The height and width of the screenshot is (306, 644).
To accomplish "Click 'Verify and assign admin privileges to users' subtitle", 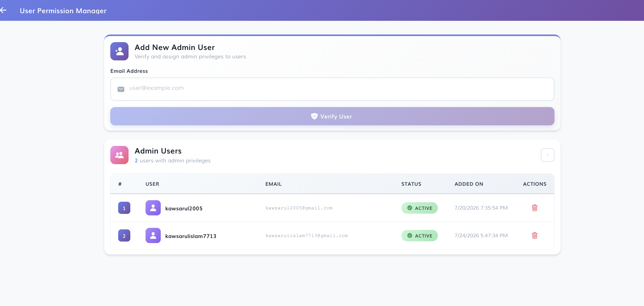I will (190, 57).
